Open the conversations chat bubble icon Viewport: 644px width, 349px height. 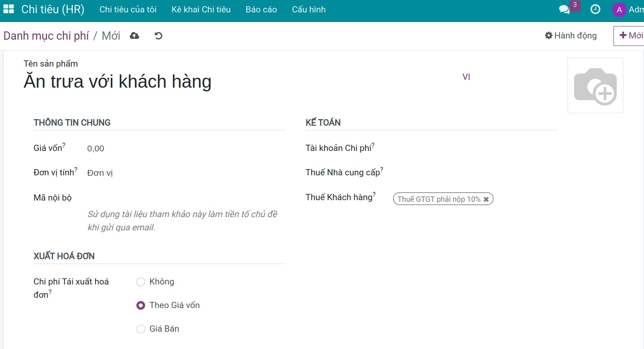point(564,9)
